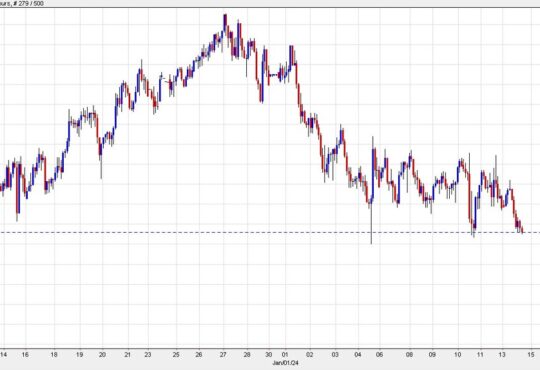Click the '03' date axis label
540x370 pixels.
(335, 354)
